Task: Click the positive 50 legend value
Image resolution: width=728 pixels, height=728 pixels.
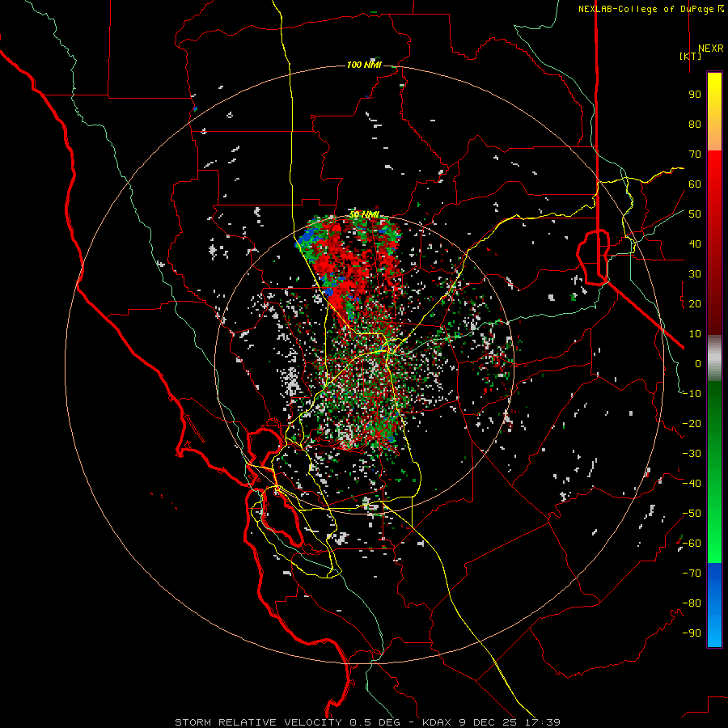Action: pyautogui.click(x=695, y=214)
